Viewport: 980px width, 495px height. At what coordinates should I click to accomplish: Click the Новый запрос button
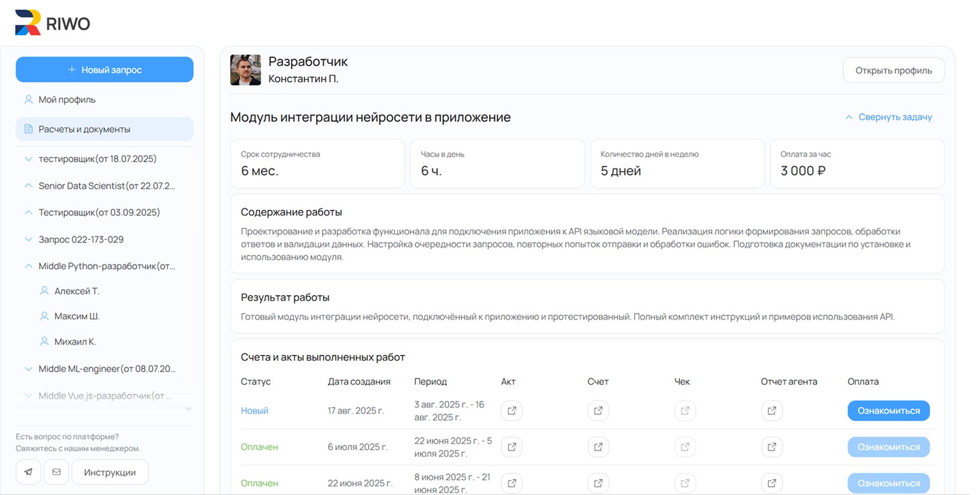pos(105,69)
